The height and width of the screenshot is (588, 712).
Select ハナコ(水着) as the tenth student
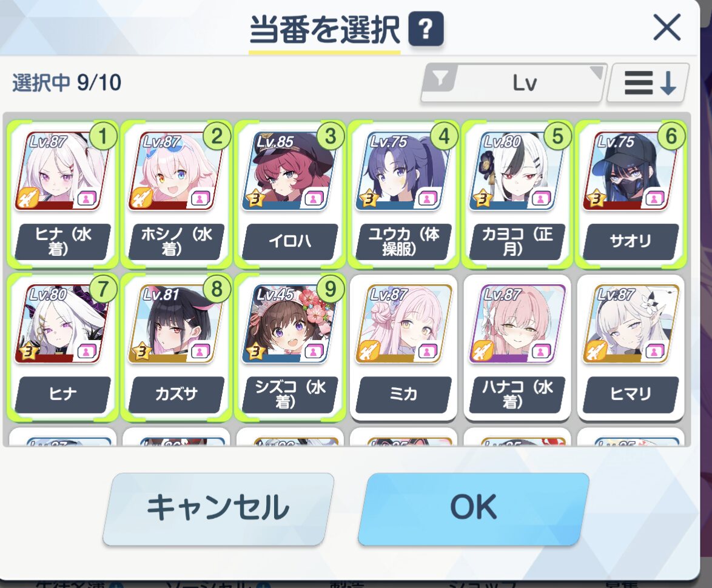tap(517, 348)
